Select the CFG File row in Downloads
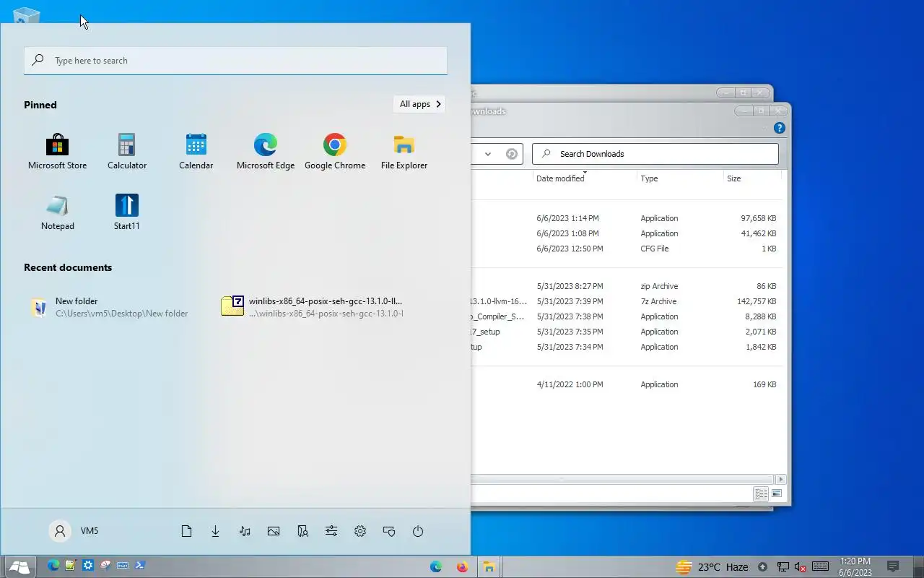The height and width of the screenshot is (578, 924). point(627,249)
